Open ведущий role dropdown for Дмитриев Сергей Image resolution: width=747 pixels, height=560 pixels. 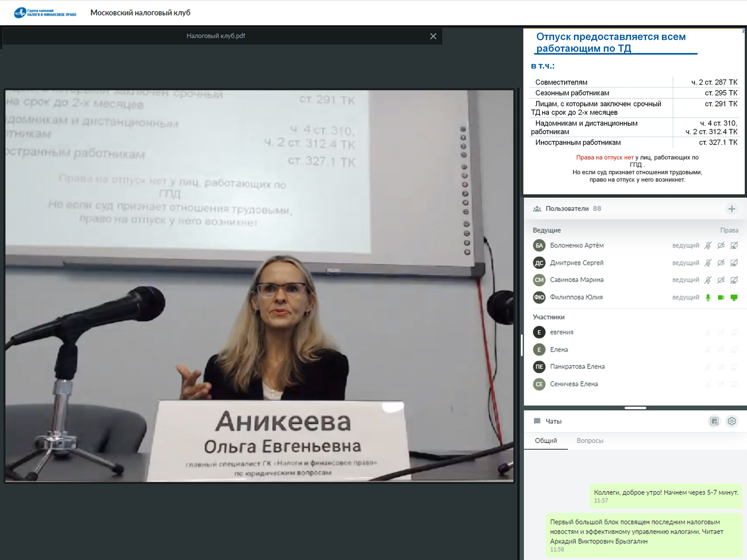[685, 263]
